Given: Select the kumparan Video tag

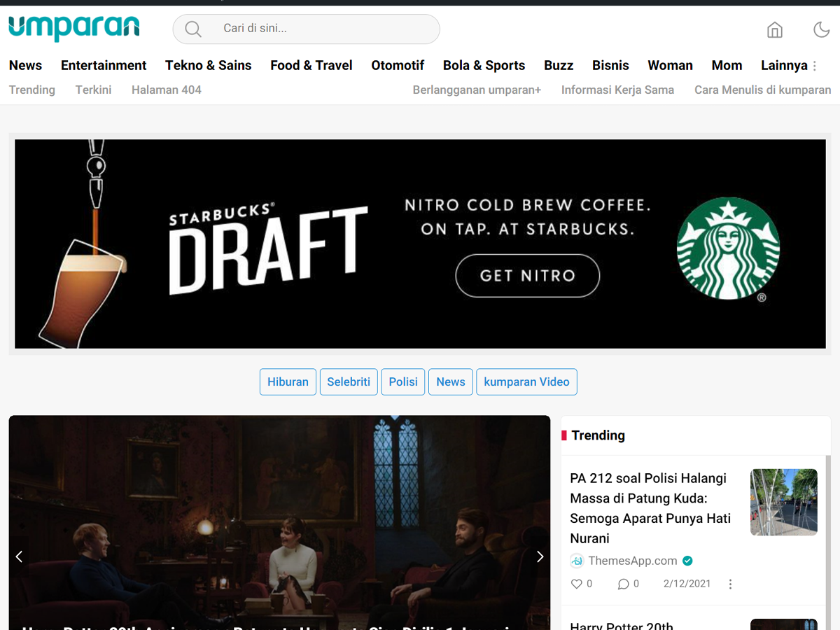Looking at the screenshot, I should 526,382.
